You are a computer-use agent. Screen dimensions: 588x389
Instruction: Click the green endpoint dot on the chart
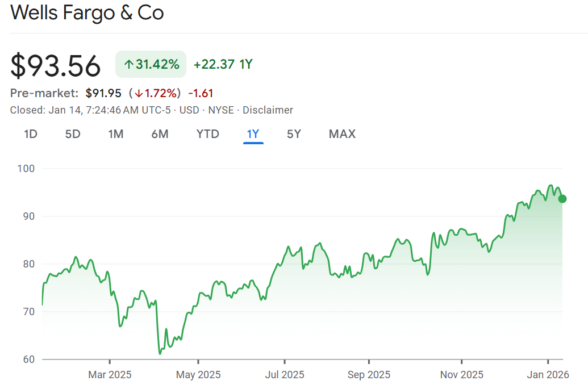click(x=562, y=199)
